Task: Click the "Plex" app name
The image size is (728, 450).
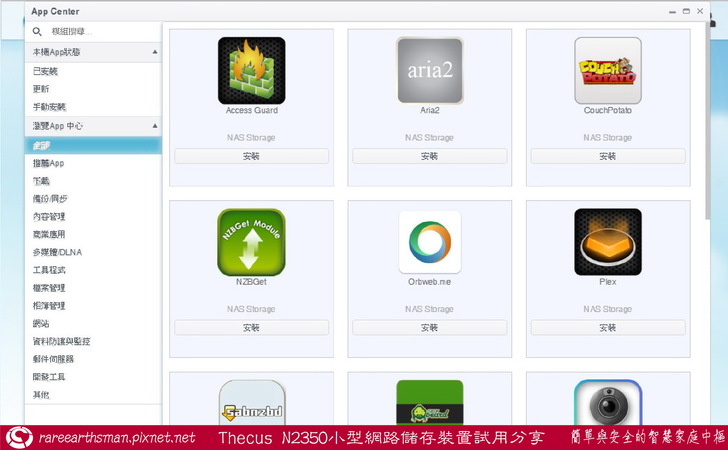Action: click(608, 282)
